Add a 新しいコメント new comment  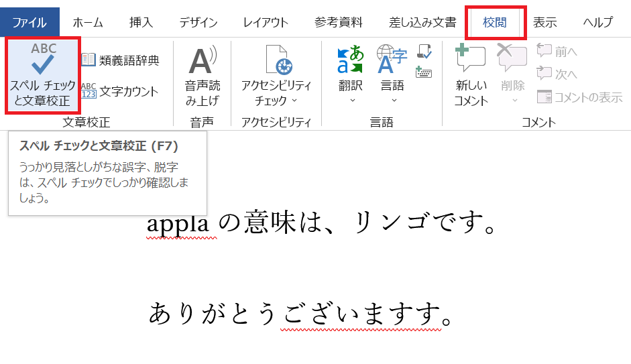[x=471, y=76]
